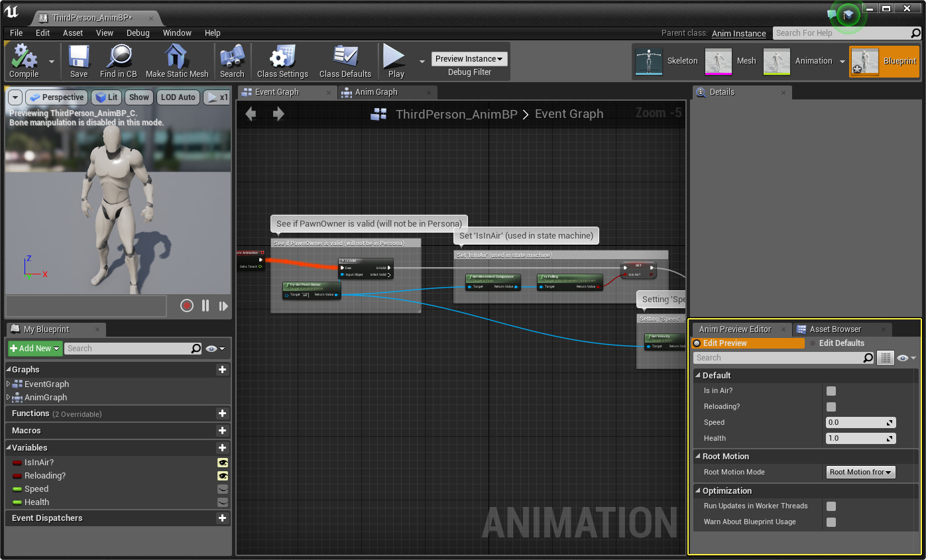Open the Mesh editor mode
926x560 pixels.
click(732, 60)
